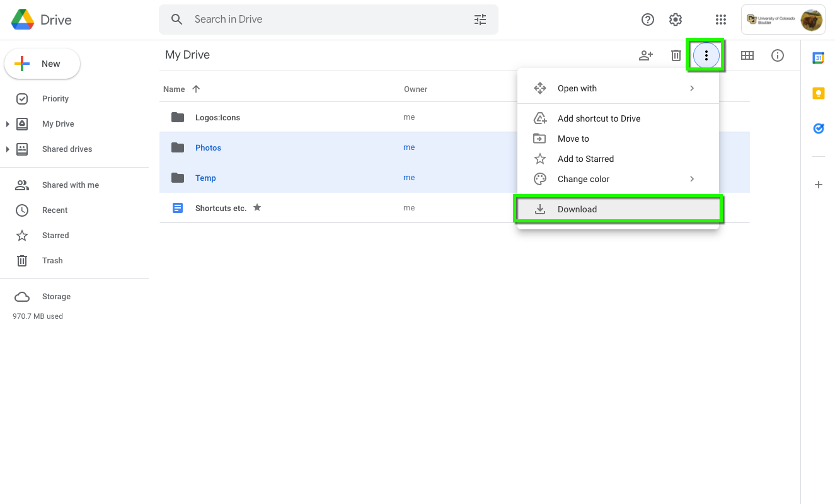Open the view details info icon
835x504 pixels.
tap(778, 55)
